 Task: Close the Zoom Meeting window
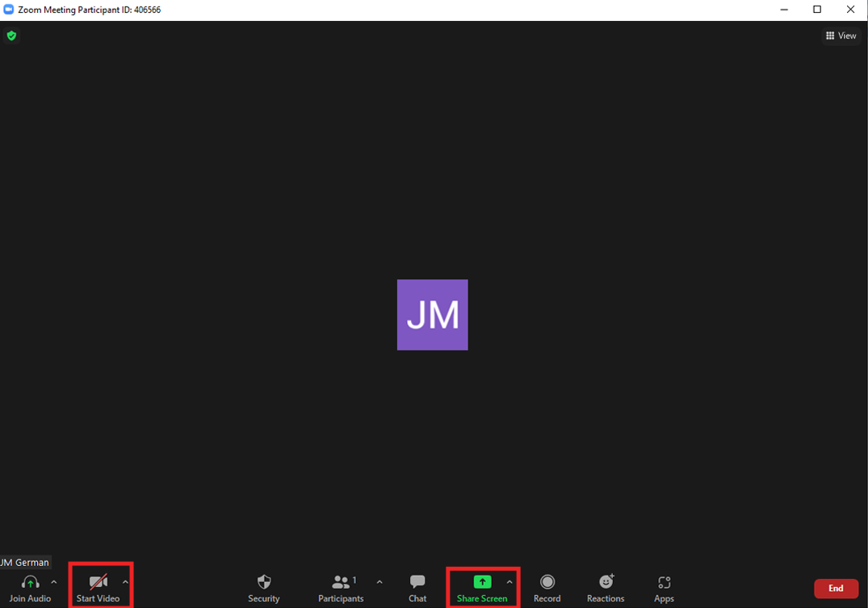850,10
